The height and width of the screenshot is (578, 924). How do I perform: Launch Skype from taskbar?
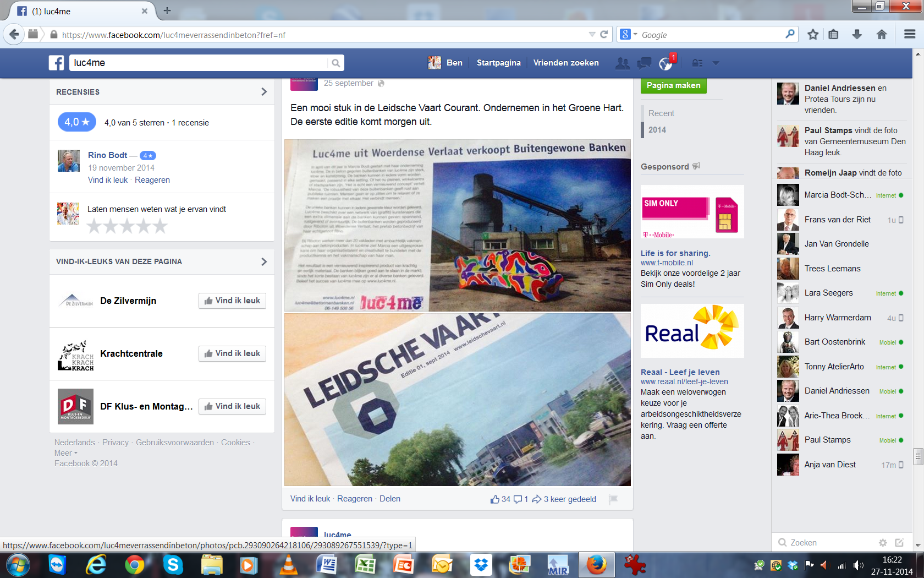click(173, 565)
